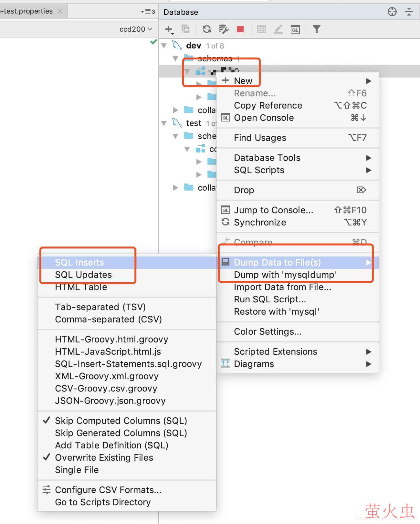420x524 pixels.
Task: Select CSV-Groovy.csv.groovy extractor
Action: (x=127, y=388)
